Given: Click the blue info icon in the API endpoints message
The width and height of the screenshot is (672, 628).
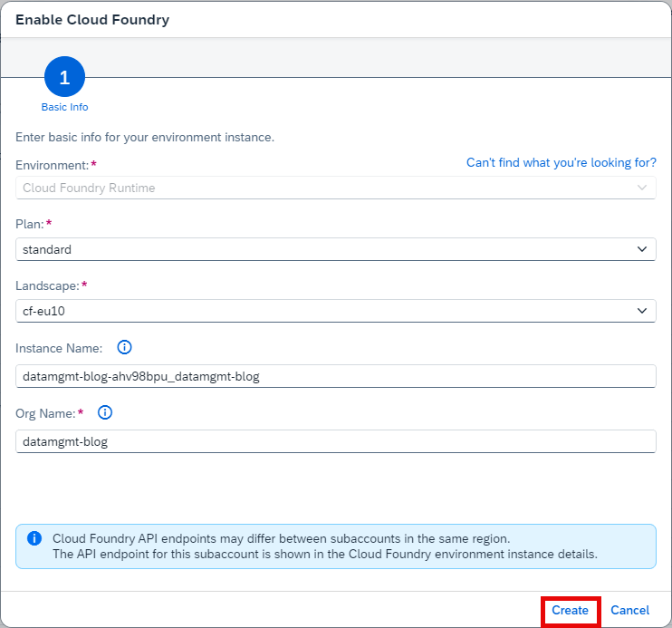Looking at the screenshot, I should point(34,538).
